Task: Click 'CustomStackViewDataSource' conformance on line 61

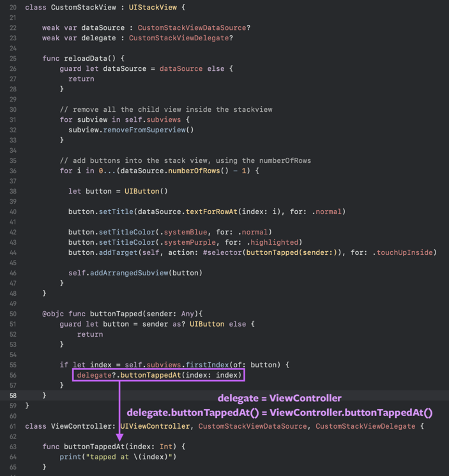Action: click(253, 426)
